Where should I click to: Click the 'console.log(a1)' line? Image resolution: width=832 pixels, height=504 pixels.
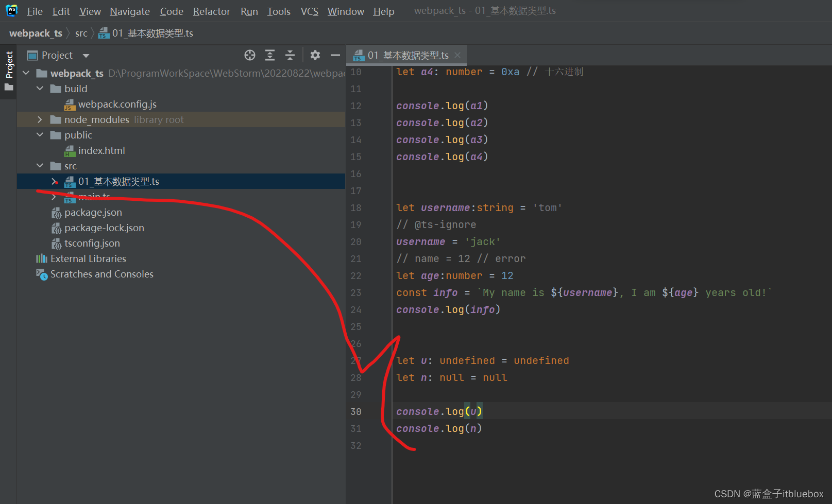tap(442, 106)
